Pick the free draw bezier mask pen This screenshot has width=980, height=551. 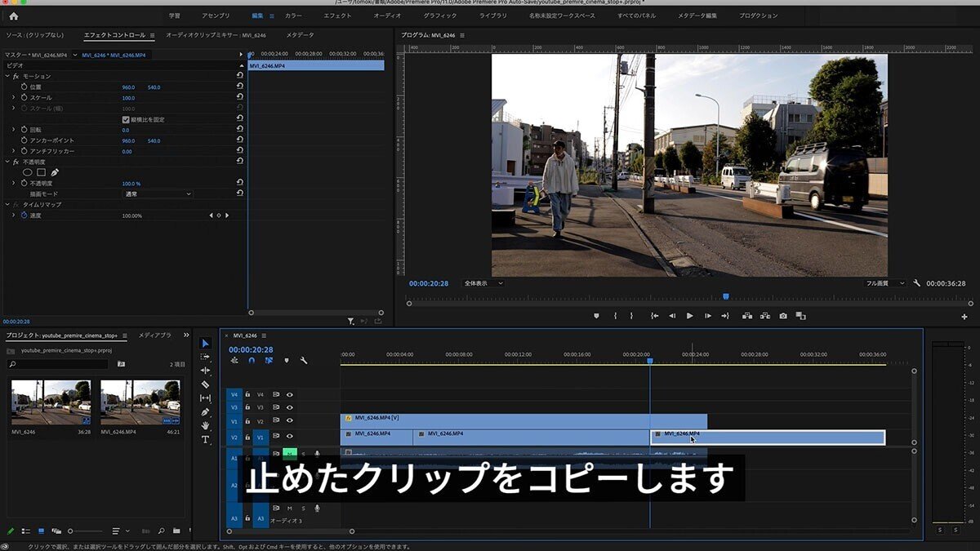(55, 172)
